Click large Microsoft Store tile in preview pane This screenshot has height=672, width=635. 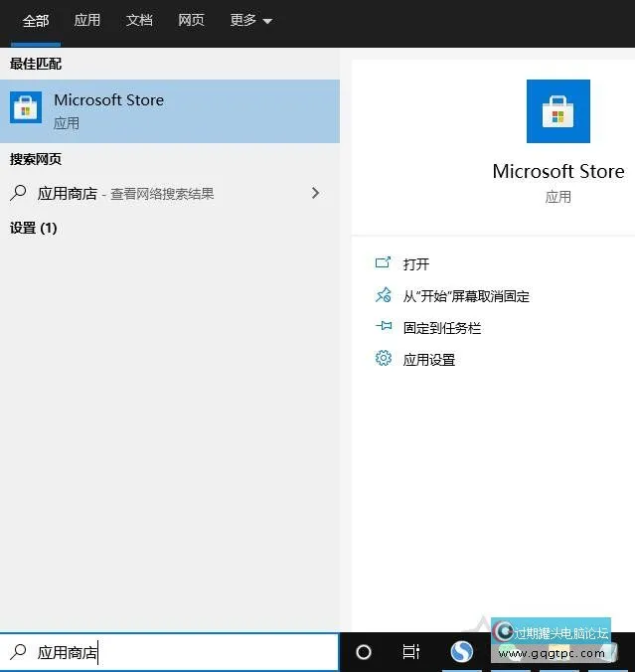(557, 111)
